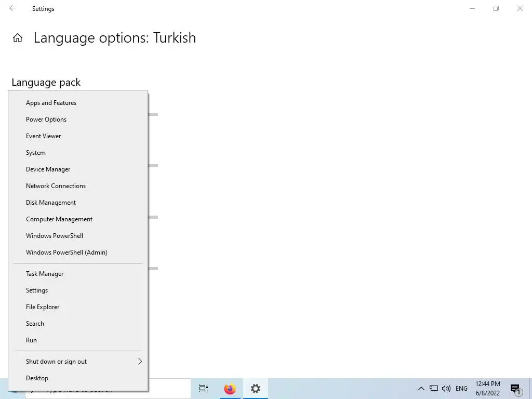This screenshot has width=532, height=399.
Task: Click the Settings gear taskbar icon
Action: [256, 389]
